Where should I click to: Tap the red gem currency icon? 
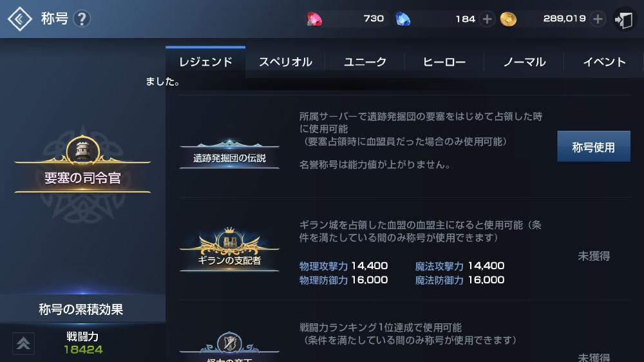(x=314, y=19)
